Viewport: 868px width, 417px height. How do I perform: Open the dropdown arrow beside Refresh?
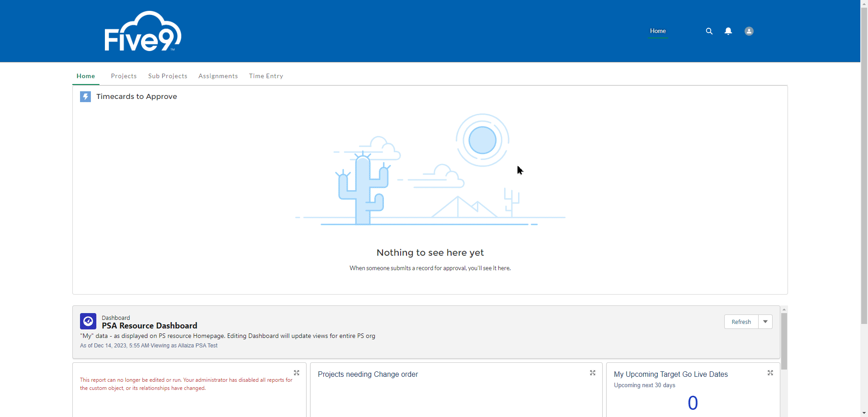765,322
